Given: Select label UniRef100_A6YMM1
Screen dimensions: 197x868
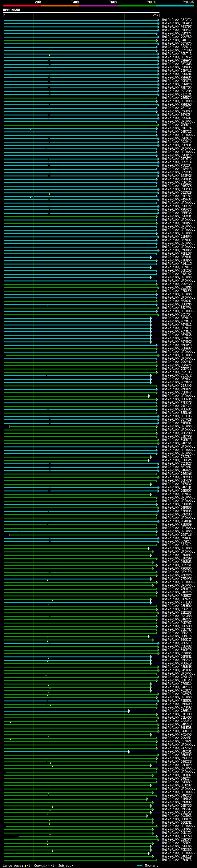Looking at the screenshot, I should point(177,257).
